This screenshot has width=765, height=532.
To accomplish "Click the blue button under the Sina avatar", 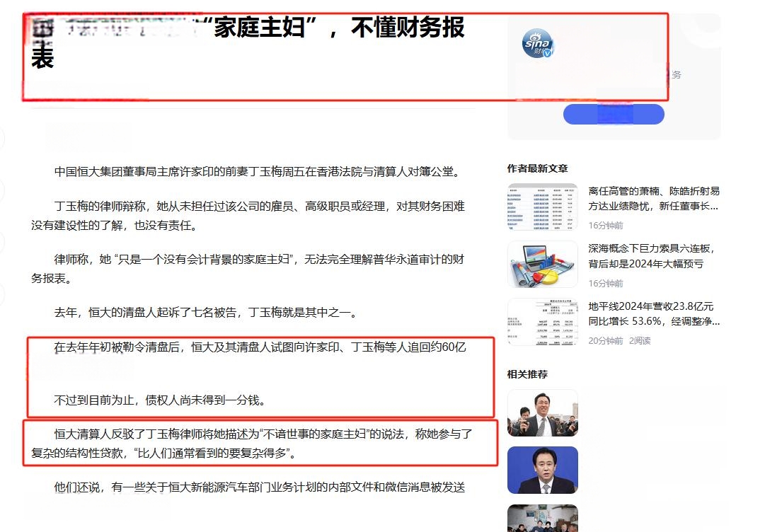I will (x=614, y=114).
